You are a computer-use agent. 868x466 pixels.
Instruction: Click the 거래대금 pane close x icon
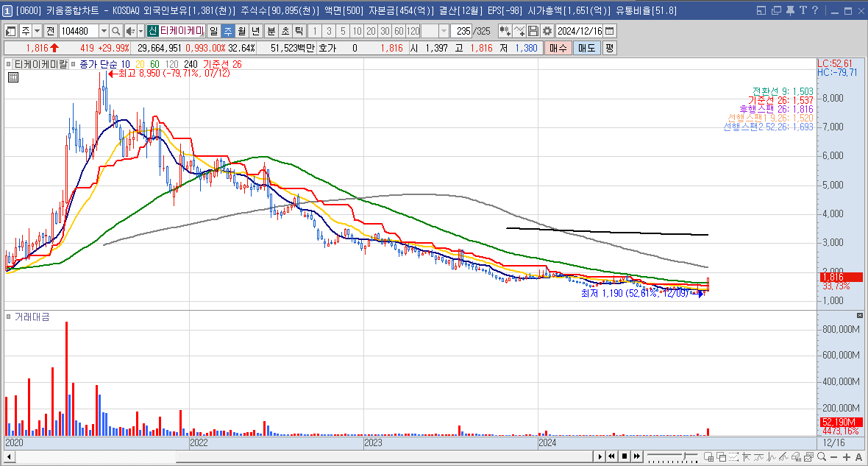point(860,315)
